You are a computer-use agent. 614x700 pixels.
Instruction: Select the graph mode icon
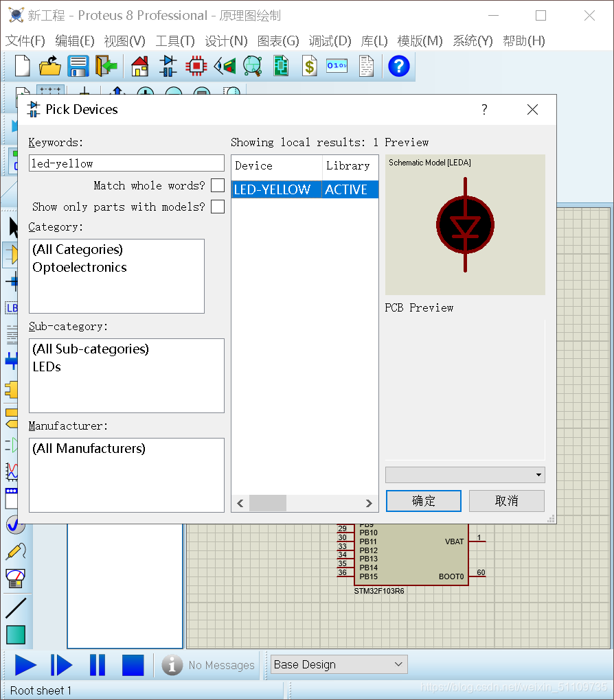tap(12, 471)
